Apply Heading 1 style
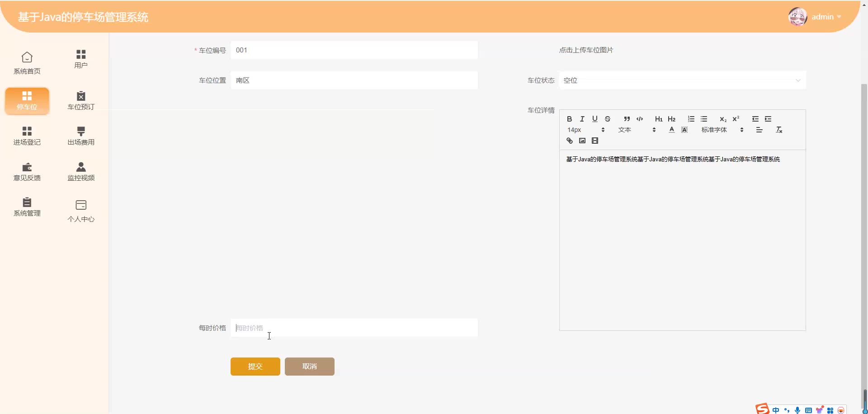Image resolution: width=868 pixels, height=414 pixels. [x=659, y=119]
